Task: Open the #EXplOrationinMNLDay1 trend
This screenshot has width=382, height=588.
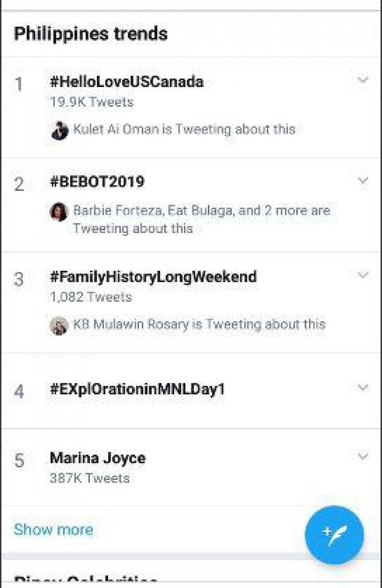Action: pyautogui.click(x=137, y=389)
